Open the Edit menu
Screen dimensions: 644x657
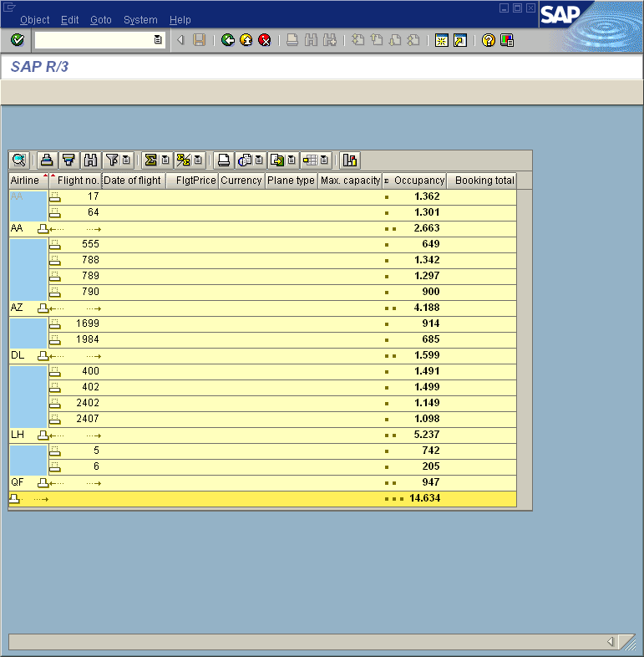click(69, 20)
